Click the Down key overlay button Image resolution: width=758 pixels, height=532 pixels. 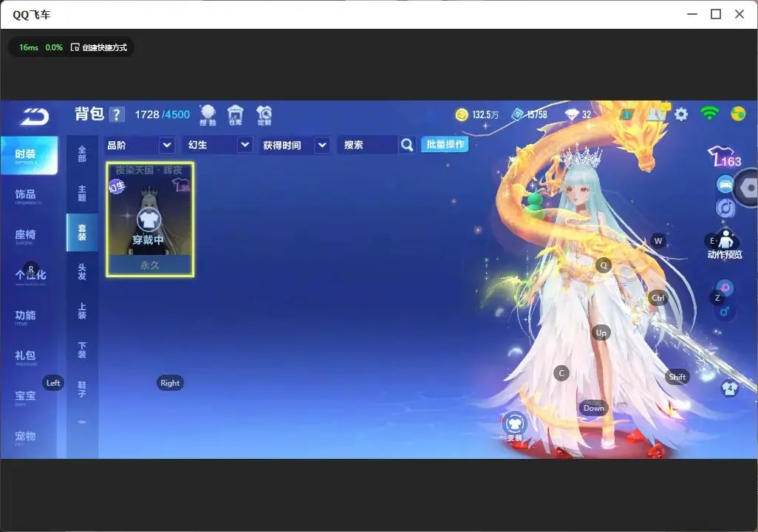coord(594,408)
